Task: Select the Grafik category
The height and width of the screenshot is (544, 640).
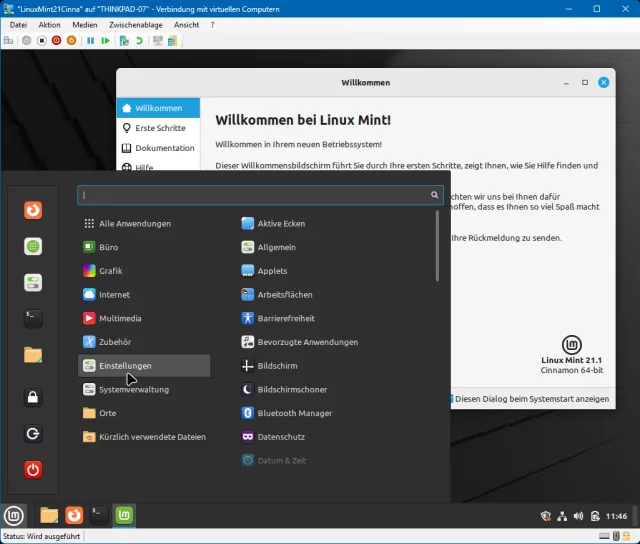Action: click(x=144, y=271)
